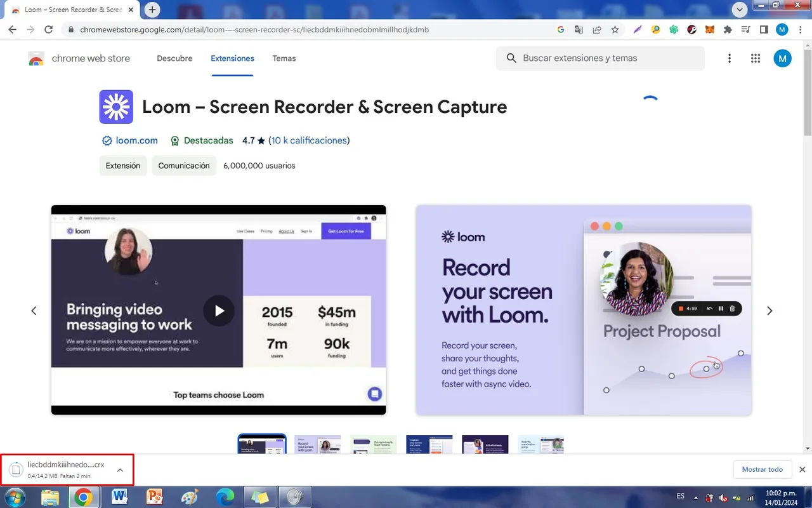Open the Windows Start menu
Image resolution: width=812 pixels, height=508 pixels.
point(14,497)
